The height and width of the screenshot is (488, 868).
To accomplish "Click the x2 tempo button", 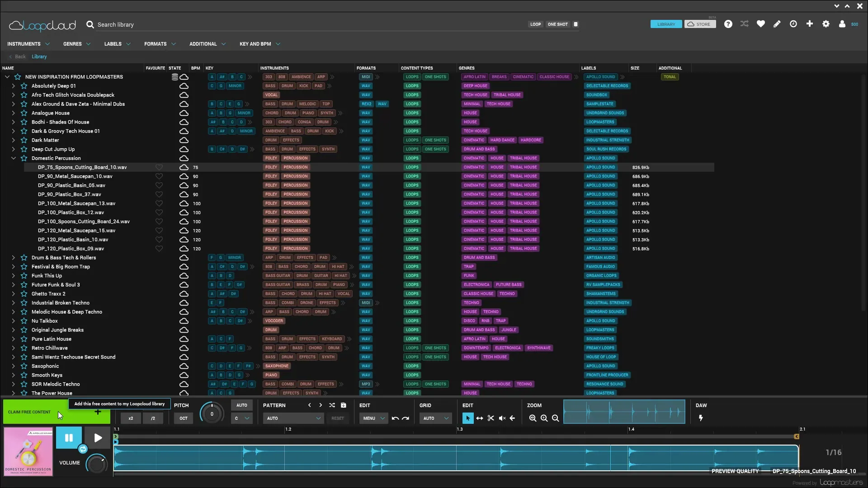I will (x=131, y=418).
